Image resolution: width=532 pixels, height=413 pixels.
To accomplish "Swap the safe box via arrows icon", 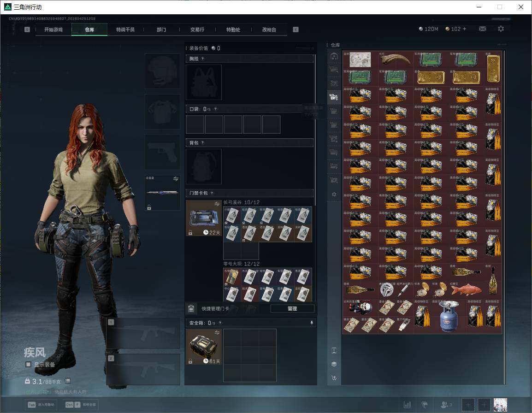I will point(217,333).
